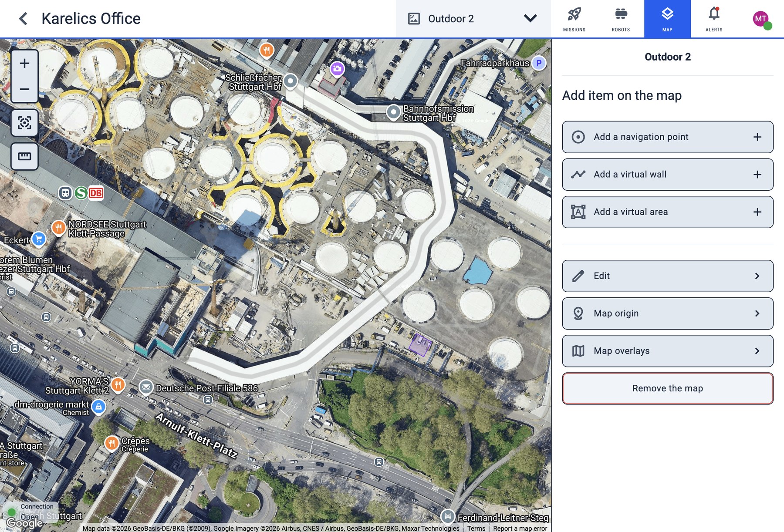Activate the ruler measure tool
Image resolution: width=784 pixels, height=532 pixels.
coord(24,156)
